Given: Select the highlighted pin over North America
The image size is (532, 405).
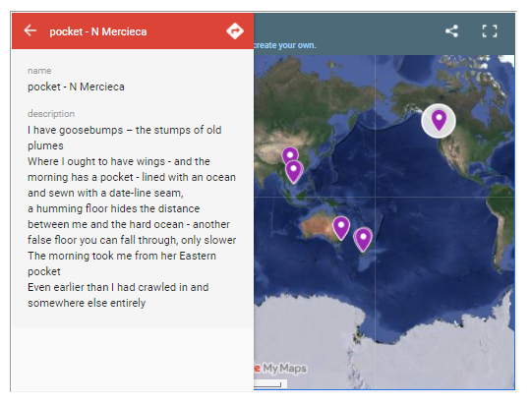Looking at the screenshot, I should point(439,120).
